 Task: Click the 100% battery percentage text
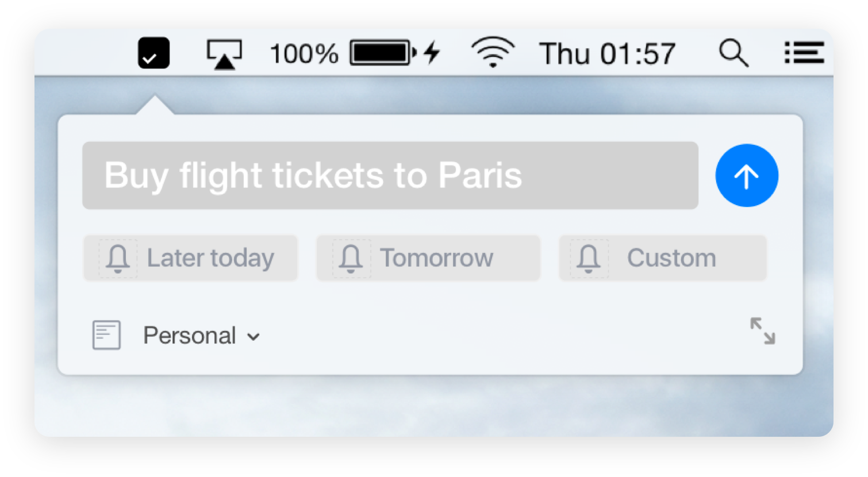click(x=304, y=54)
